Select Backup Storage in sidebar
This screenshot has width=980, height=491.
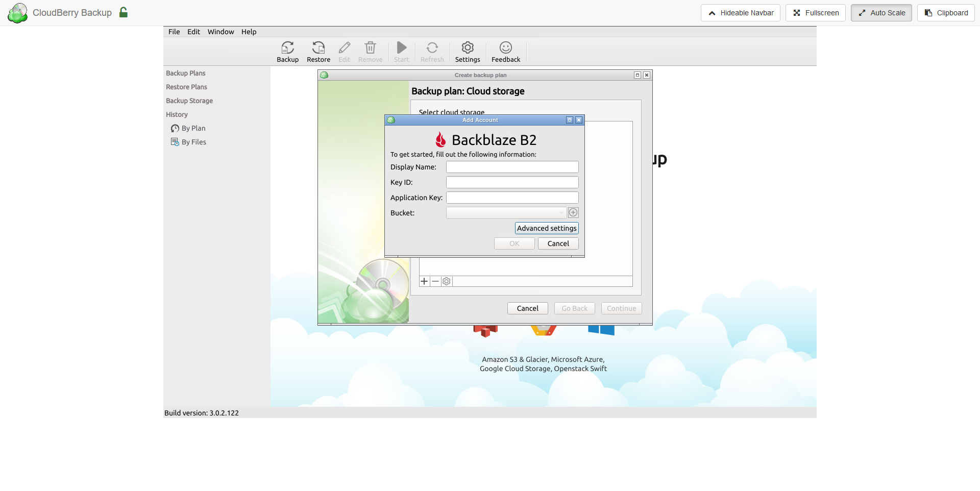(189, 101)
